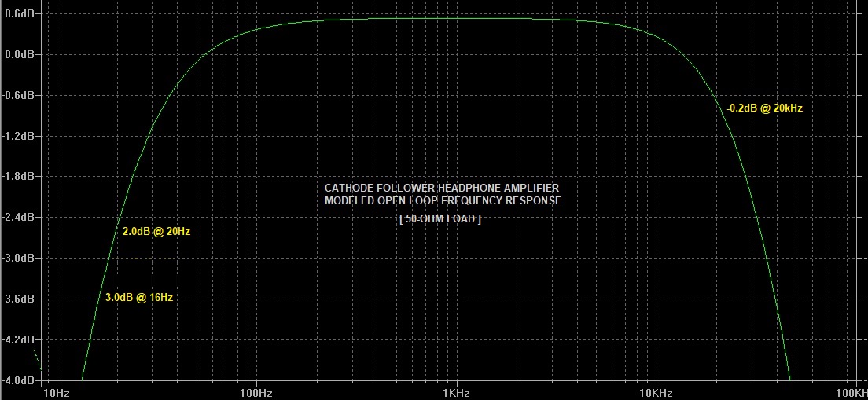Click the 10Hz frequency axis label
Screen dimensions: 868x400
pos(56,394)
